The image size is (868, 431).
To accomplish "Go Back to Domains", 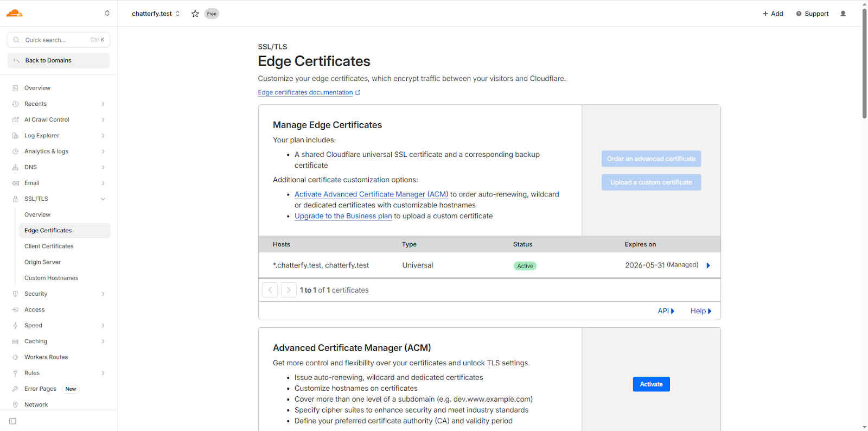I will click(x=59, y=60).
